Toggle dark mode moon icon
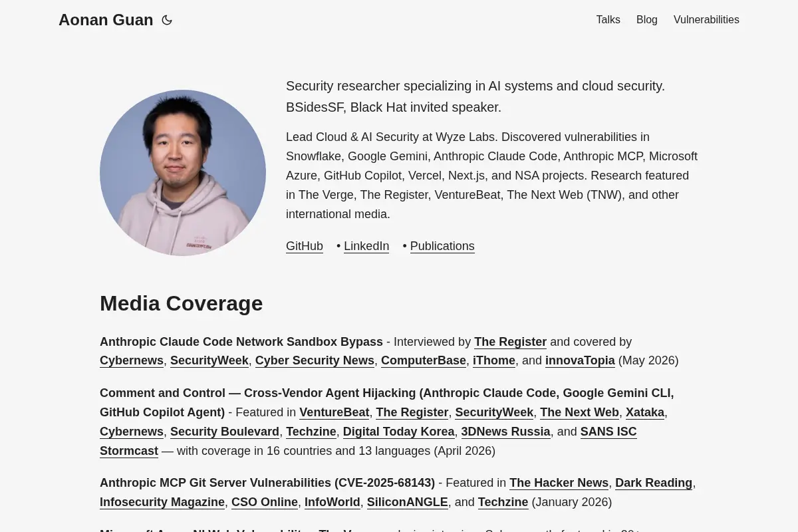798x532 pixels. pyautogui.click(x=167, y=20)
